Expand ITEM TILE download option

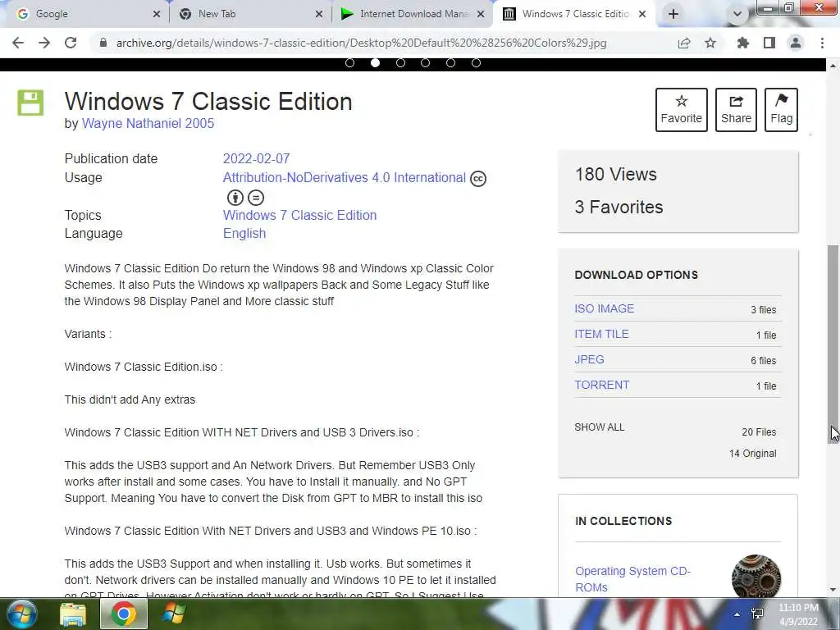[601, 334]
